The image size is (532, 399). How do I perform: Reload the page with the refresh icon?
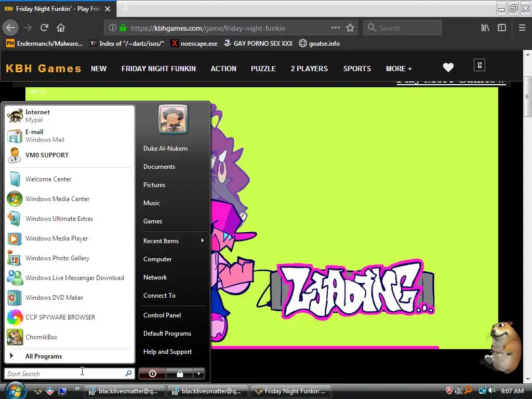(x=44, y=28)
